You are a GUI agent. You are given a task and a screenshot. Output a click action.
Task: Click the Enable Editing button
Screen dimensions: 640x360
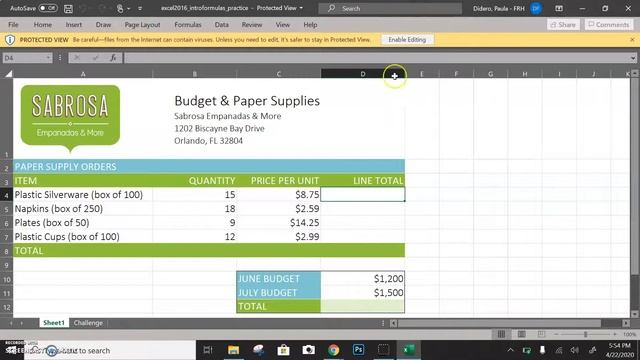[x=407, y=40]
